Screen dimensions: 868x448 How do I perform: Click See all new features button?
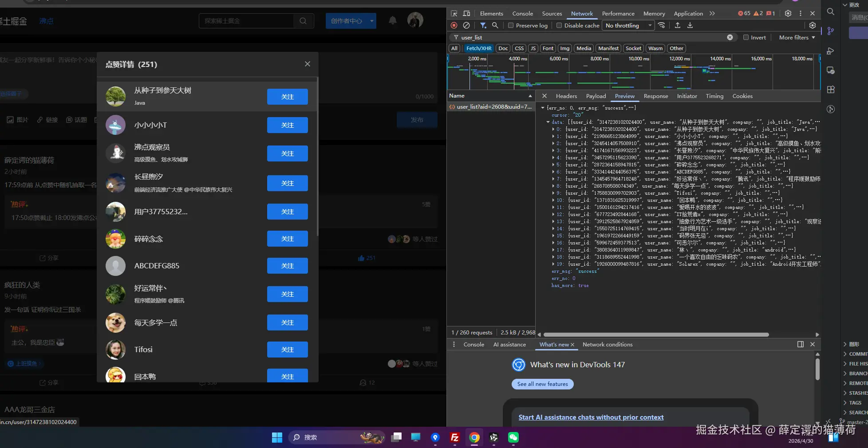coord(542,384)
